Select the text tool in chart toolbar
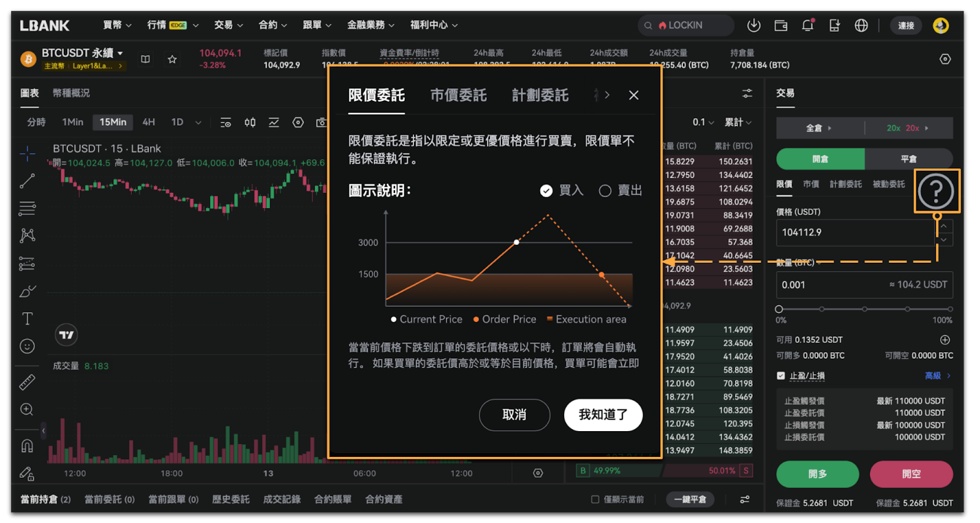 [x=28, y=318]
